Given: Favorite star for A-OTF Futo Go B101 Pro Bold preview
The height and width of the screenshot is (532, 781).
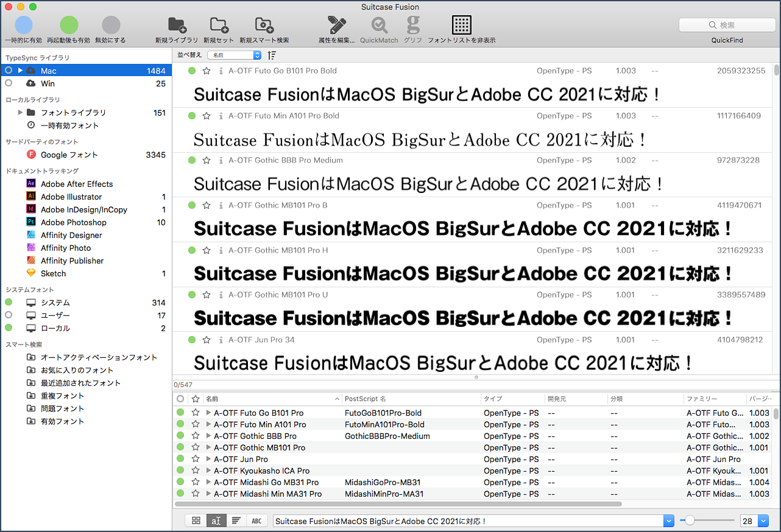Looking at the screenshot, I should click(x=206, y=71).
